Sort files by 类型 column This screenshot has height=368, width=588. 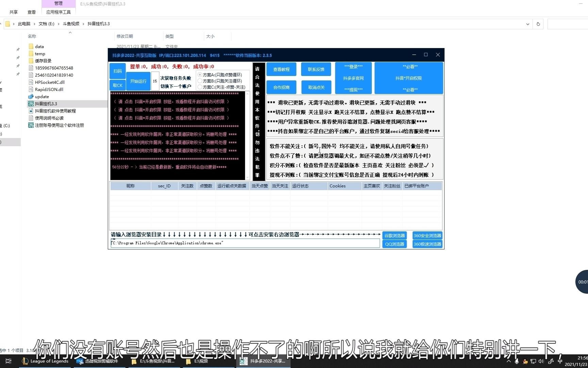click(169, 36)
